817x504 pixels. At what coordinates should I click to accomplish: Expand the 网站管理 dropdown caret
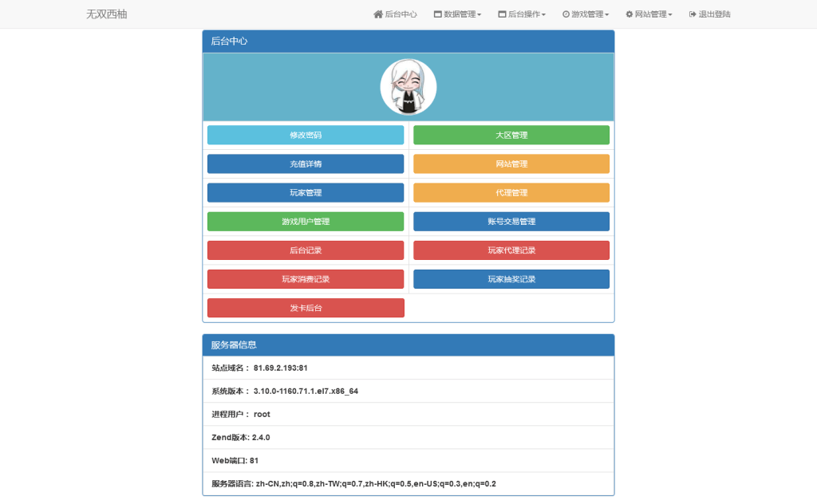click(x=670, y=15)
